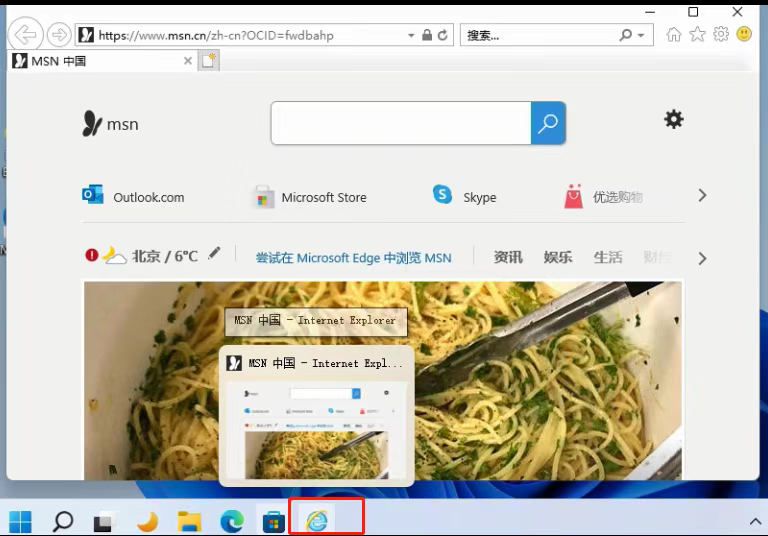Open the 娱乐 category
The width and height of the screenshot is (768, 536).
[x=558, y=257]
